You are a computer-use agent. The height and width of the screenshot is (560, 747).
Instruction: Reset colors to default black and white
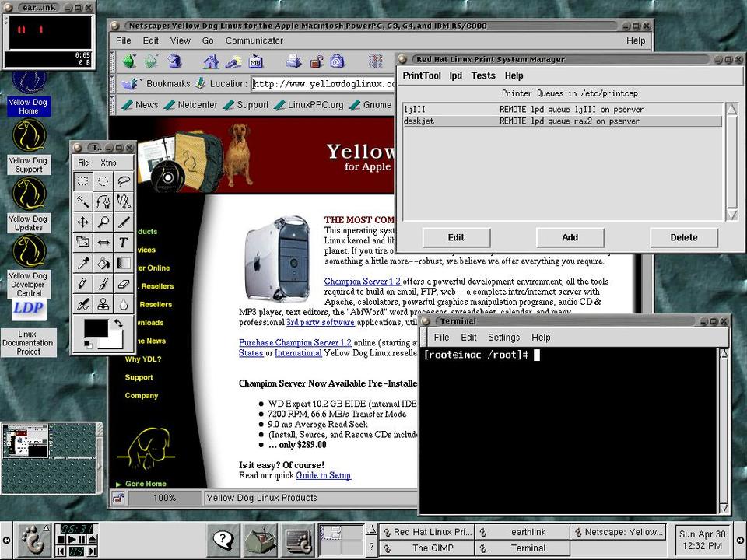tap(88, 345)
